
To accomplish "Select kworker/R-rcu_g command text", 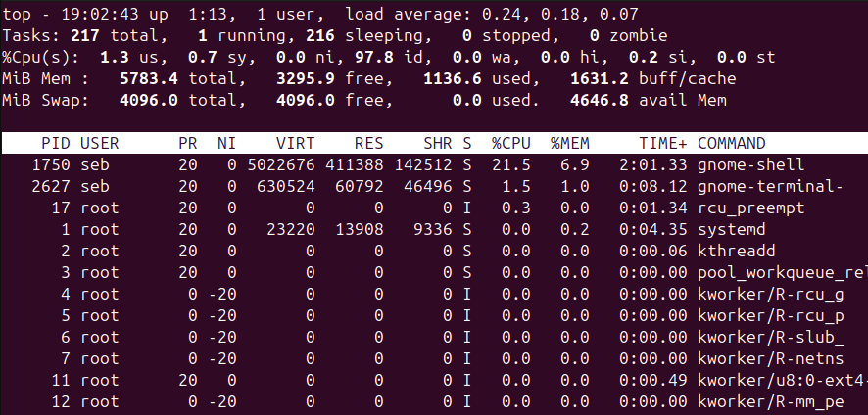I will [x=770, y=295].
